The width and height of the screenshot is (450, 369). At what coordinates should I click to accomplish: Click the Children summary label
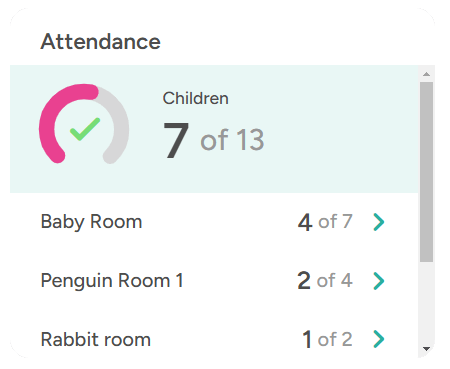click(x=196, y=98)
